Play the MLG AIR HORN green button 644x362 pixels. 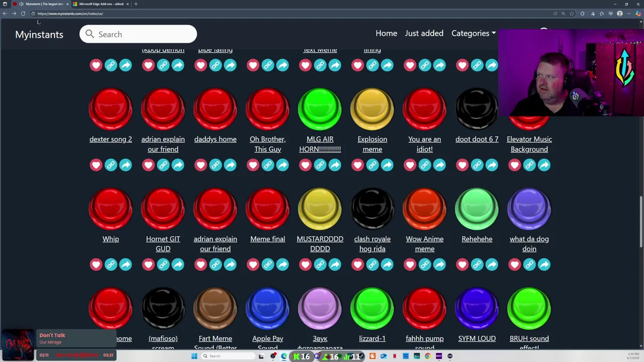coord(320,109)
